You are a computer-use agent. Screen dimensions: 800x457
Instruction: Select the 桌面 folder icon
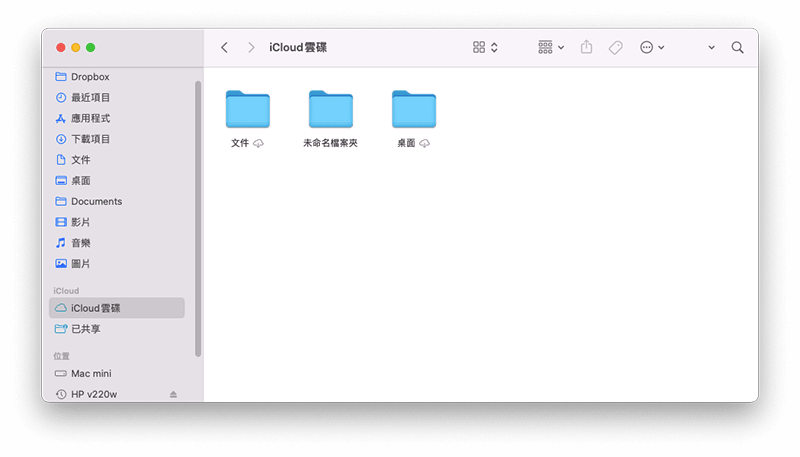pos(414,109)
